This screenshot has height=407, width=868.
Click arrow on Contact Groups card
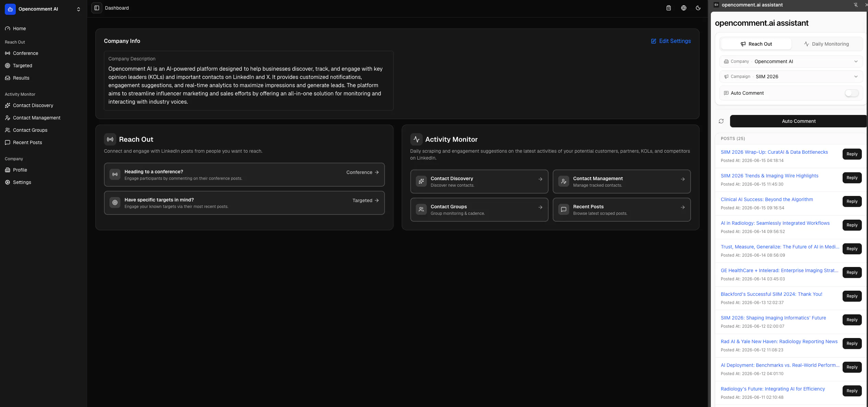(x=540, y=207)
